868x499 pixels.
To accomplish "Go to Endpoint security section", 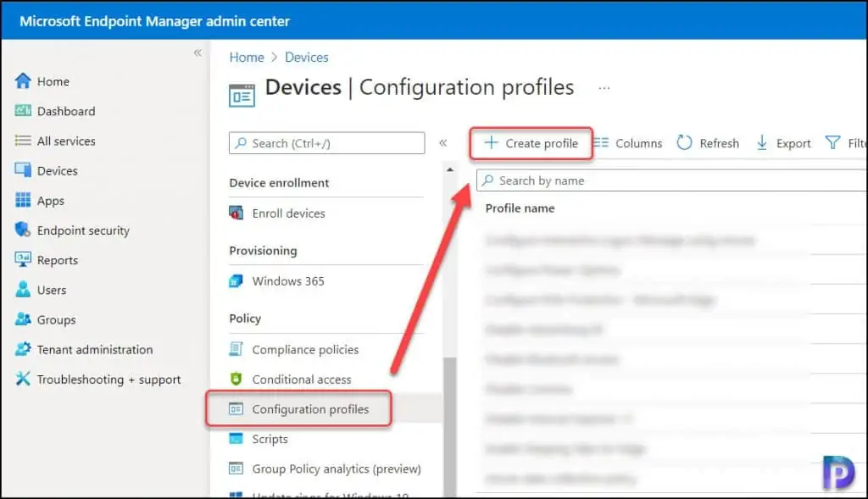I will [x=83, y=230].
